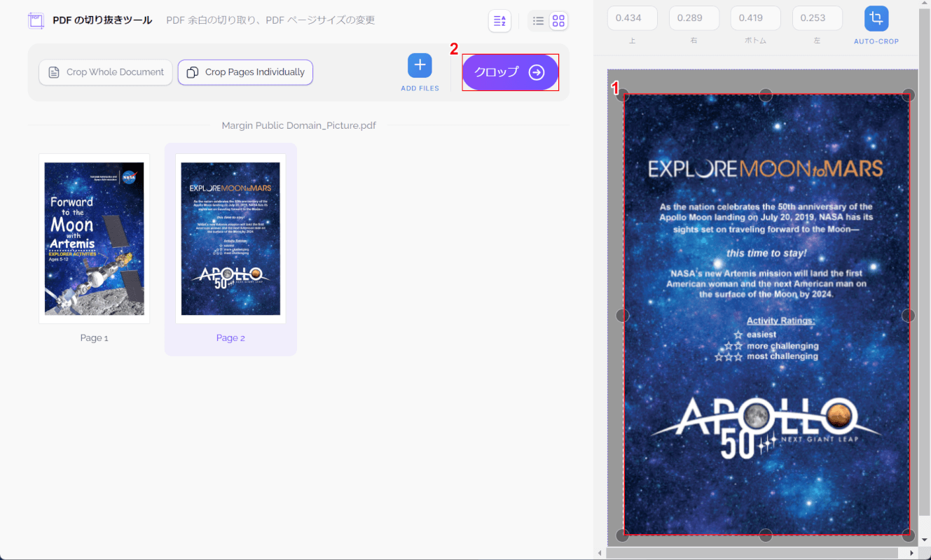This screenshot has width=931, height=560.
Task: Click the arrow circle icon on クロップ button
Action: coord(537,72)
